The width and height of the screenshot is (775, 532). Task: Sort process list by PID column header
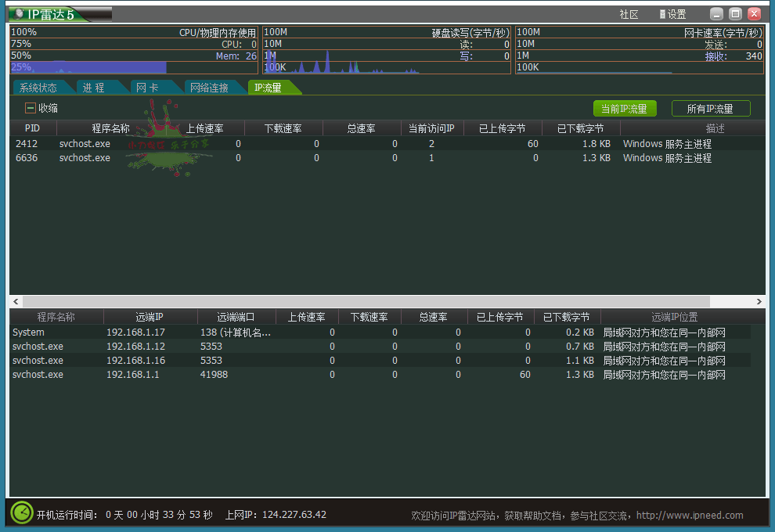coord(33,128)
